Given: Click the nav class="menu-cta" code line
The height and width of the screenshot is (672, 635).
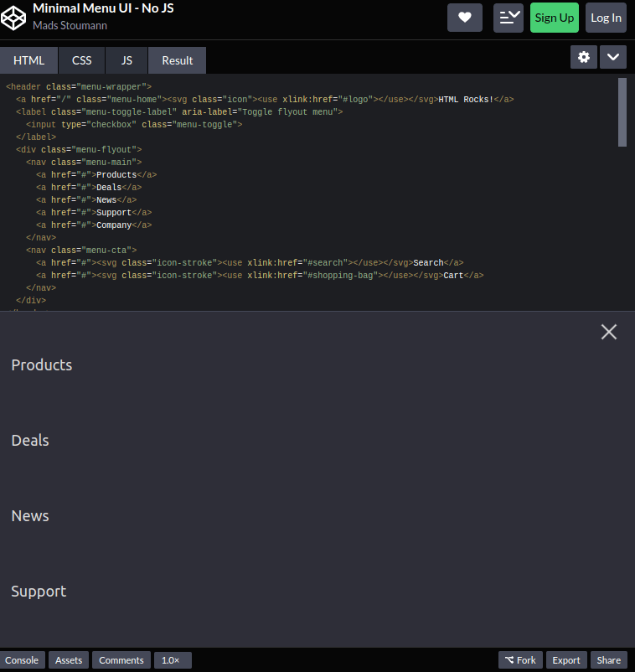Looking at the screenshot, I should pos(81,250).
